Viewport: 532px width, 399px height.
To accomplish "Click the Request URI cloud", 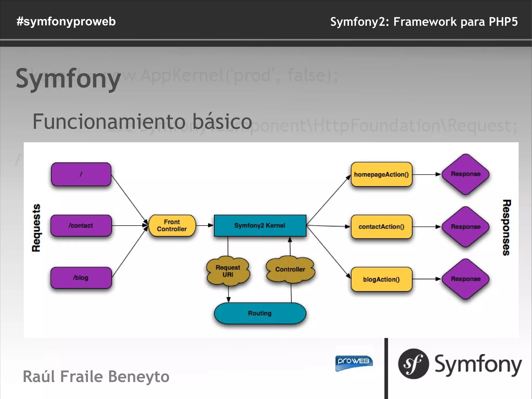I will tap(228, 271).
